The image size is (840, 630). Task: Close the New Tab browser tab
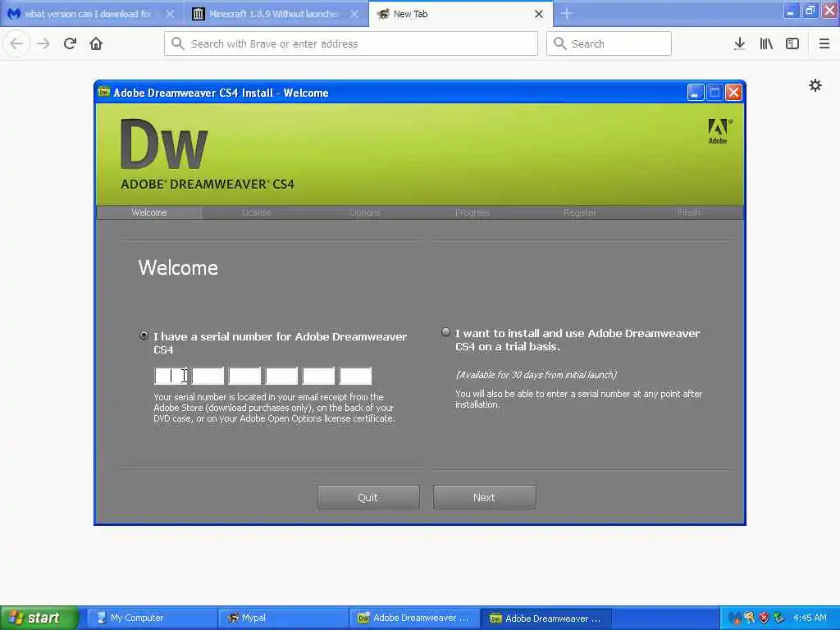[539, 14]
